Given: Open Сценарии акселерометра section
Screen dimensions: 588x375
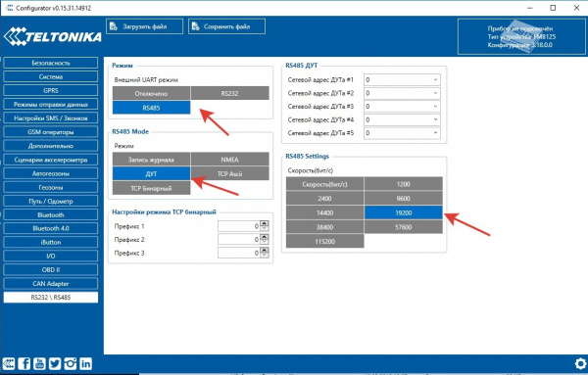Looking at the screenshot, I should pos(51,160).
